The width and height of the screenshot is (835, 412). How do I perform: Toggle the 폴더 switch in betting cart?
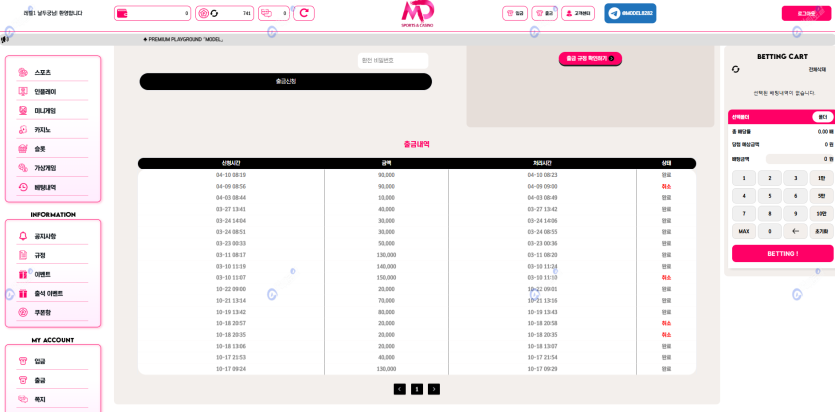pos(822,117)
